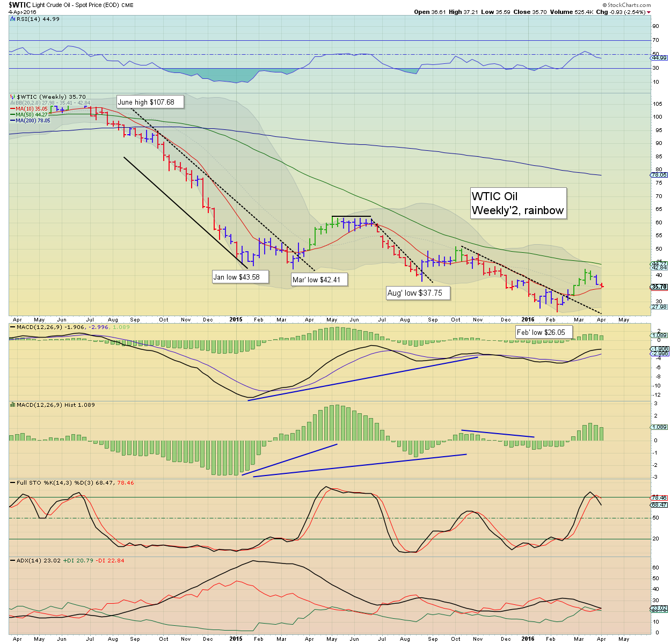
Task: Click the Open 36.61 value in header
Action: 429,12
